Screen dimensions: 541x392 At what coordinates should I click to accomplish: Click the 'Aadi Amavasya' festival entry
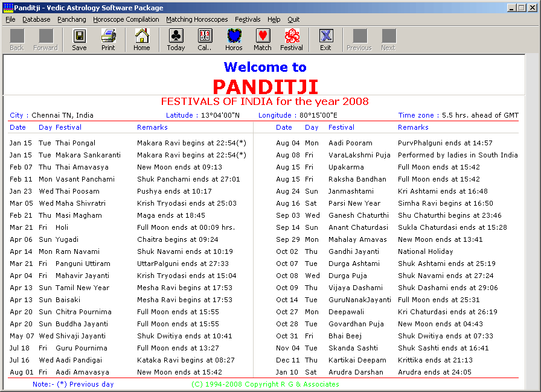(x=83, y=372)
